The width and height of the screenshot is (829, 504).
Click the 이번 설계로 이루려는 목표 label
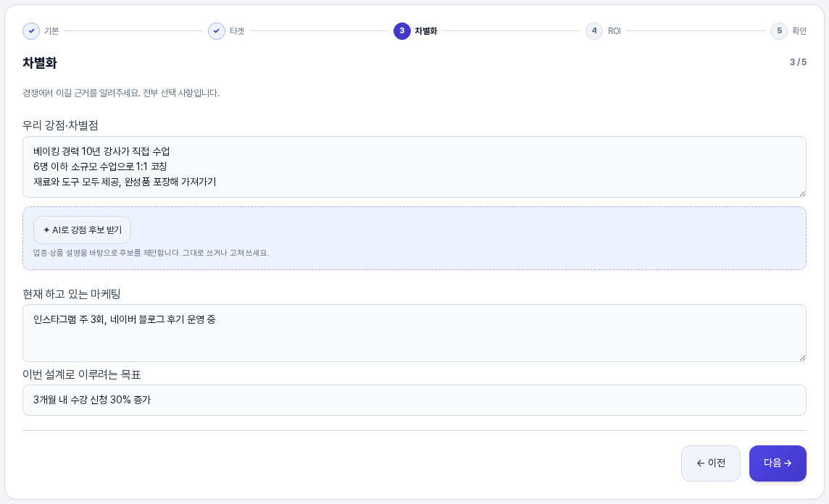(x=81, y=374)
